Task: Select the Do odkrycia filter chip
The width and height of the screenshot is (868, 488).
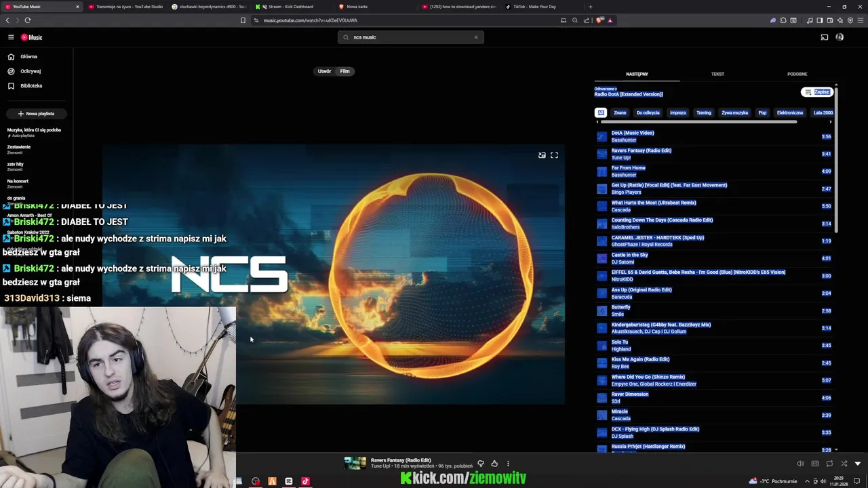Action: (648, 113)
